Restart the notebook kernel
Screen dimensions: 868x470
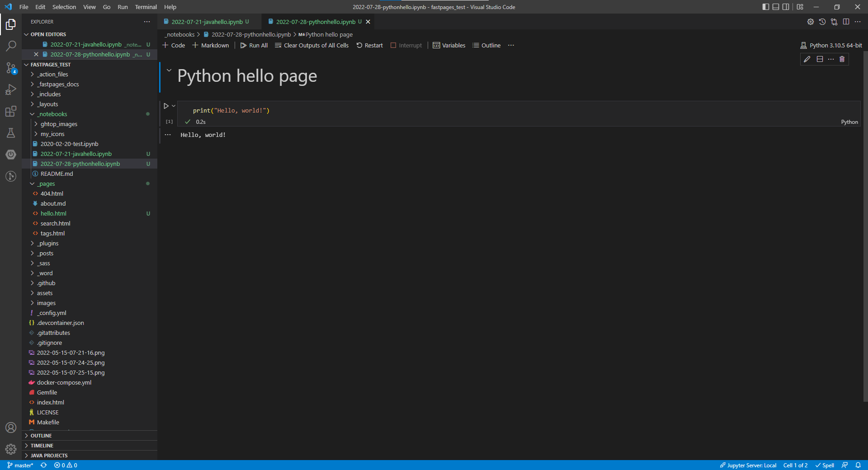pyautogui.click(x=369, y=45)
